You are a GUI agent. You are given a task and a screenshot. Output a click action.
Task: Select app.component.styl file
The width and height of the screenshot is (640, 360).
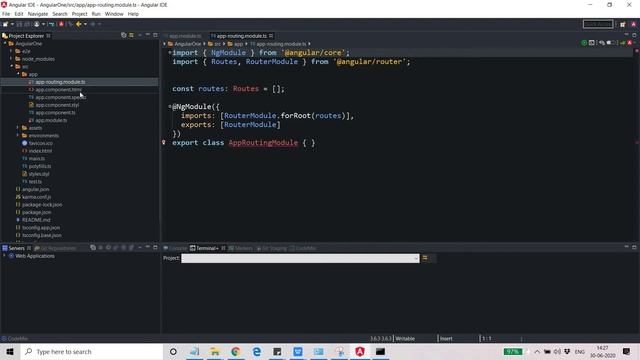pyautogui.click(x=57, y=105)
